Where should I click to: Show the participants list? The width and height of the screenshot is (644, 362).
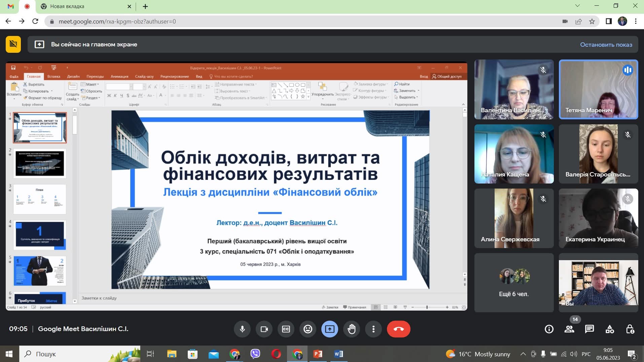coord(569,329)
